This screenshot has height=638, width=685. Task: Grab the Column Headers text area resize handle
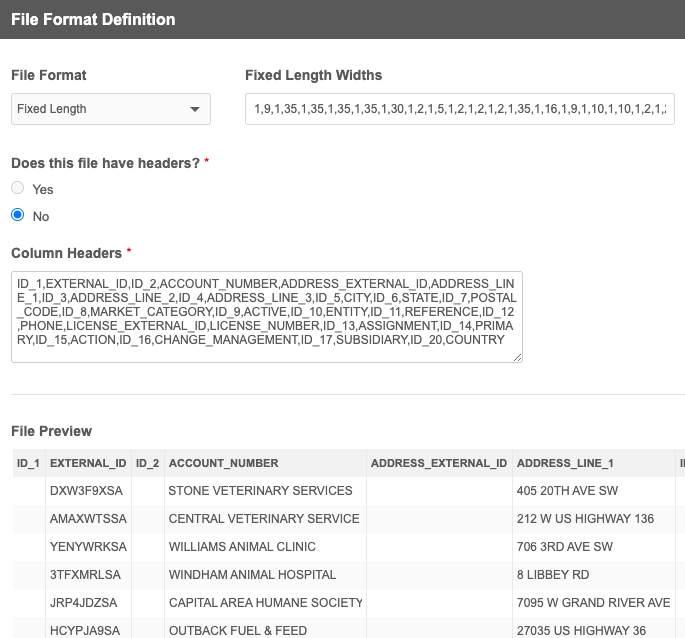click(517, 357)
